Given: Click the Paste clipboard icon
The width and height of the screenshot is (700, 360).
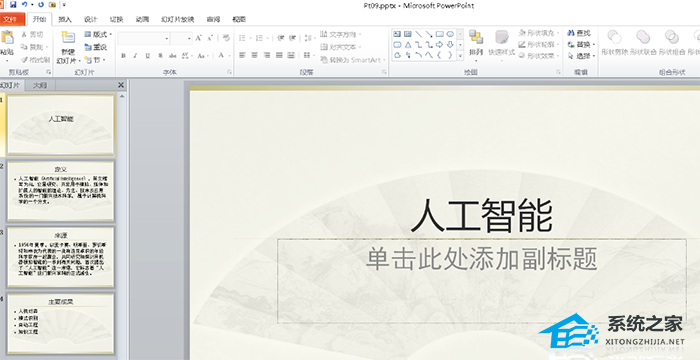Looking at the screenshot, I should pos(7,38).
